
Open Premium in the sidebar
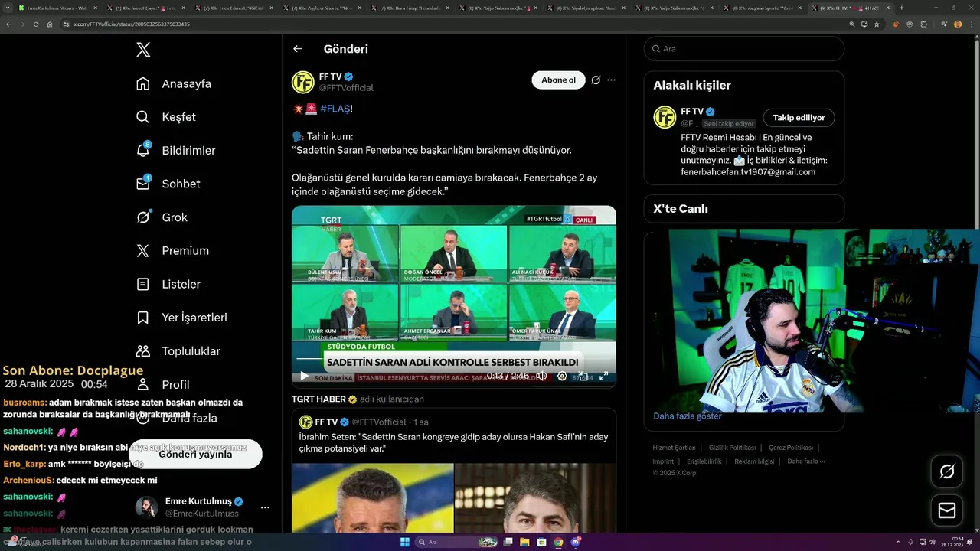tap(172, 251)
